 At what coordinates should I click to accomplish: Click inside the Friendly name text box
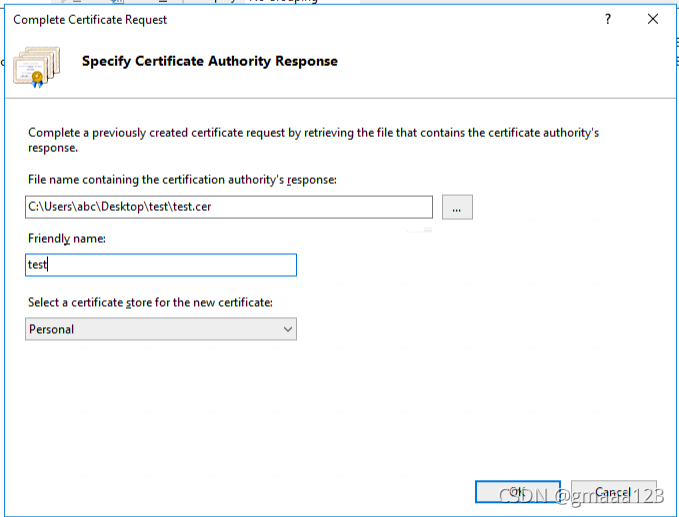click(161, 265)
